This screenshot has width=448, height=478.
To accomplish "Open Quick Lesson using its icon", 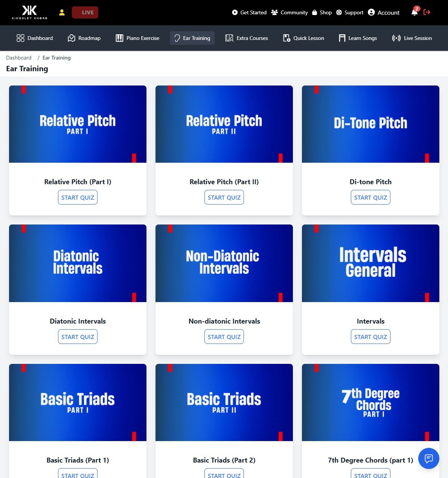I will pos(286,38).
